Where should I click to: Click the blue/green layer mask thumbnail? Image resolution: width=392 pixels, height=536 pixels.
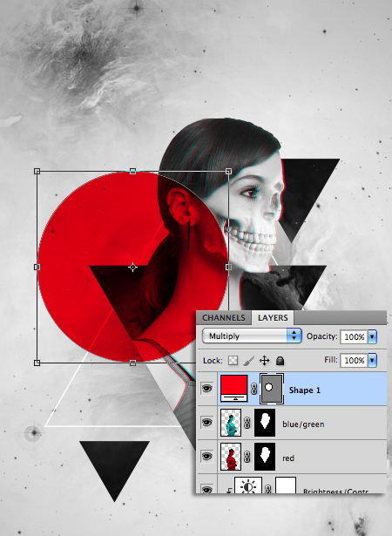(265, 423)
